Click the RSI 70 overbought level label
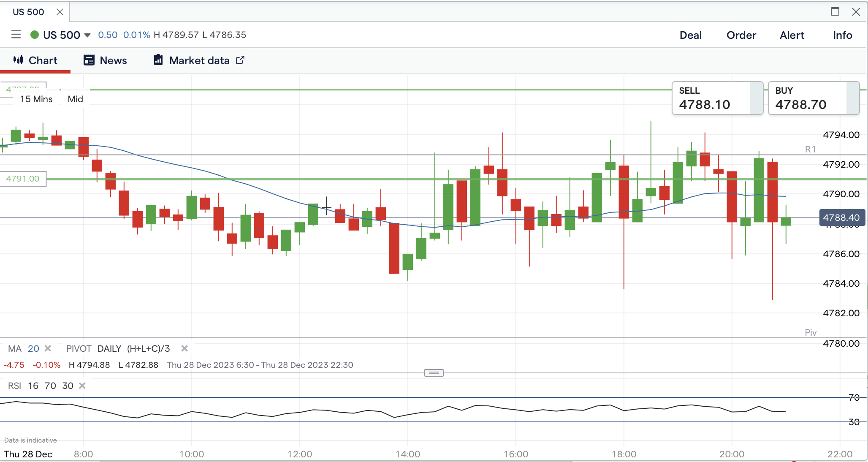 coord(854,397)
